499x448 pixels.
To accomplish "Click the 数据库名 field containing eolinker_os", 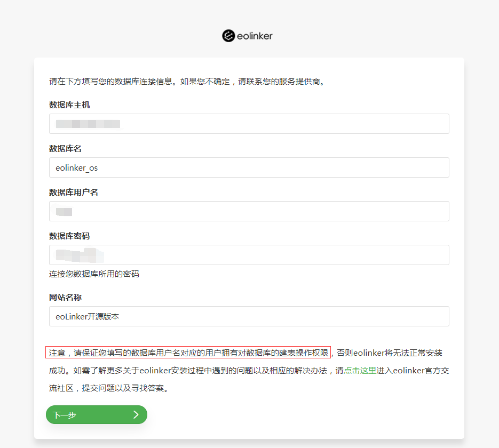I will pos(249,167).
